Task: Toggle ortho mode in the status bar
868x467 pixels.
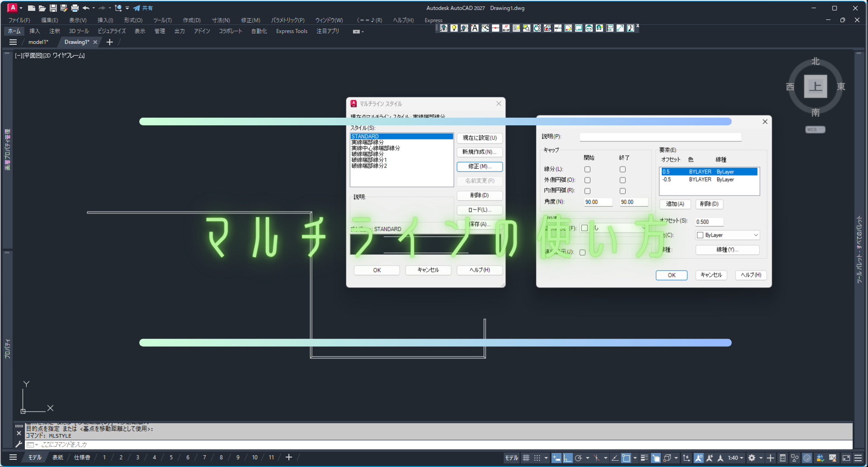Action: [567, 458]
